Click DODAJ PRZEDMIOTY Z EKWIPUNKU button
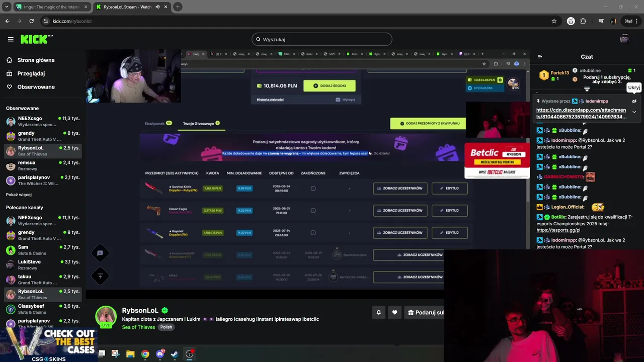644x362 pixels. (x=429, y=123)
